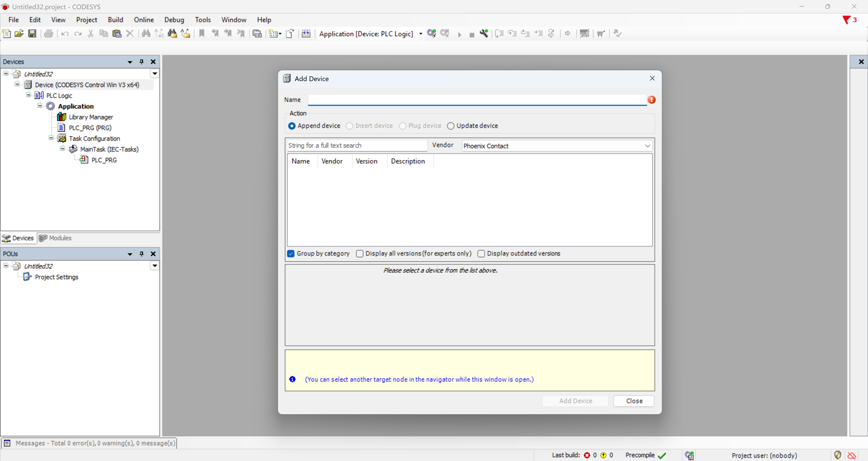The image size is (868, 461).
Task: Click the simulation wrench icon in toolbar
Action: pos(484,33)
